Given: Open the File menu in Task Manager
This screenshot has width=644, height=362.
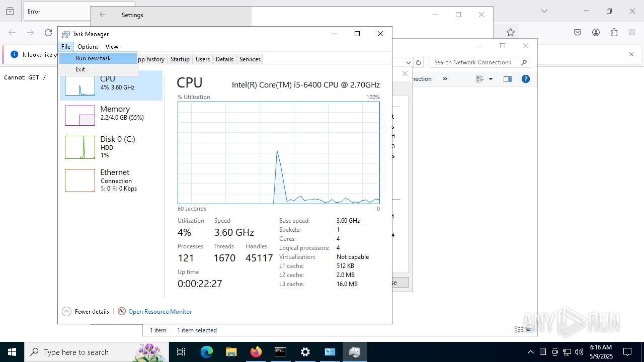Looking at the screenshot, I should (x=66, y=47).
